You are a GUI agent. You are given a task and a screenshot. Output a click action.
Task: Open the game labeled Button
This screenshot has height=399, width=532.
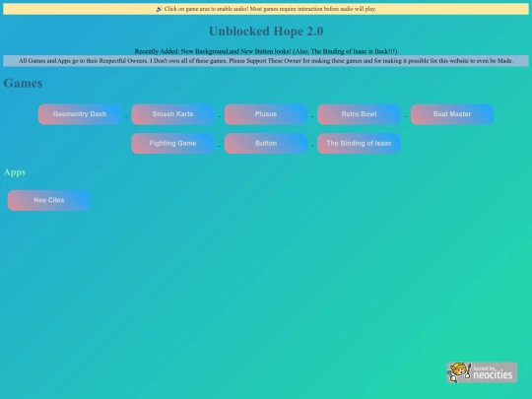pos(266,144)
